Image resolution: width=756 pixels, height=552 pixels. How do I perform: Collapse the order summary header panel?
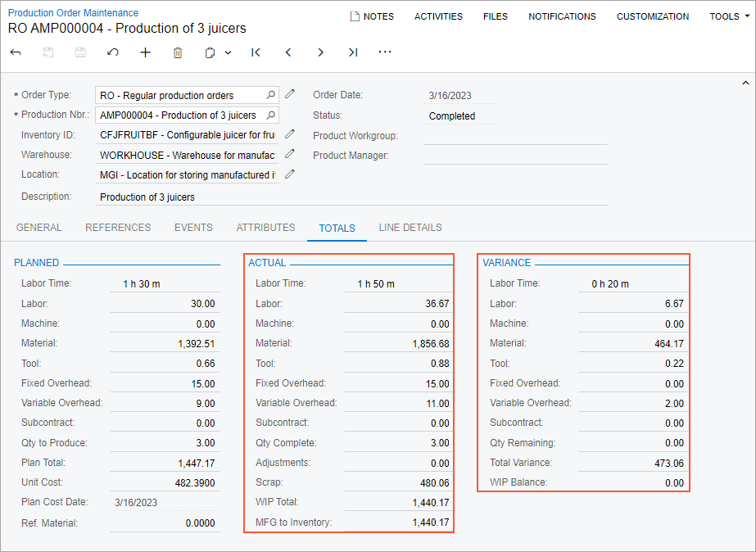tap(745, 83)
